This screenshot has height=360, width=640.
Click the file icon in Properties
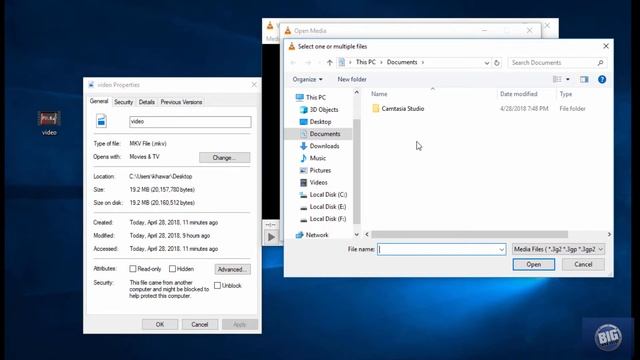(x=101, y=121)
